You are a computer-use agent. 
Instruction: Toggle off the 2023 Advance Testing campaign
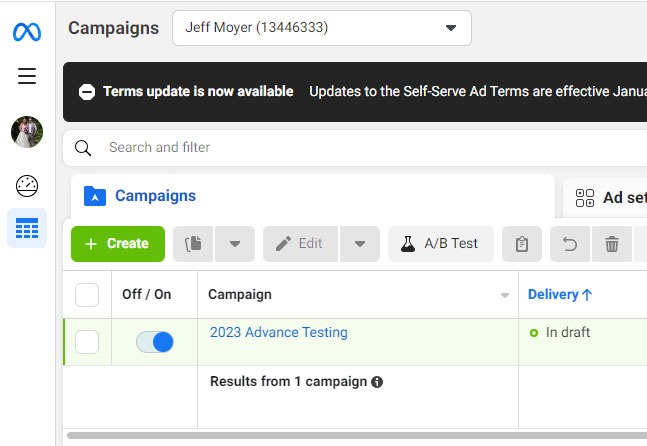(155, 342)
